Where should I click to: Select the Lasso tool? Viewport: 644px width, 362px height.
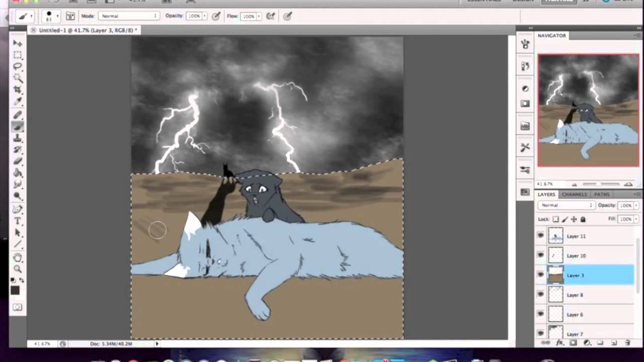coord(18,66)
